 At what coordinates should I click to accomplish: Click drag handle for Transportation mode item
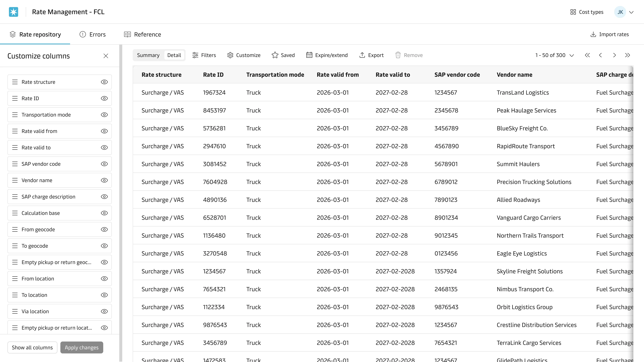click(15, 115)
